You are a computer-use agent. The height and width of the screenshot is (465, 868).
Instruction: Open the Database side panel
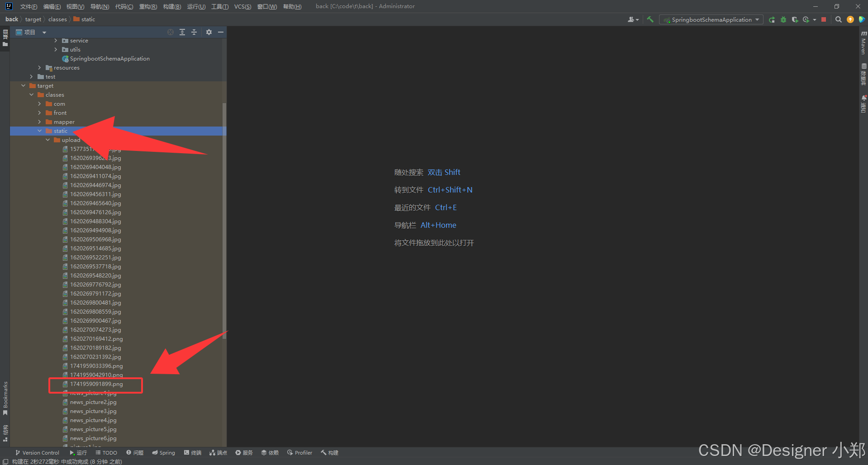coord(863,75)
